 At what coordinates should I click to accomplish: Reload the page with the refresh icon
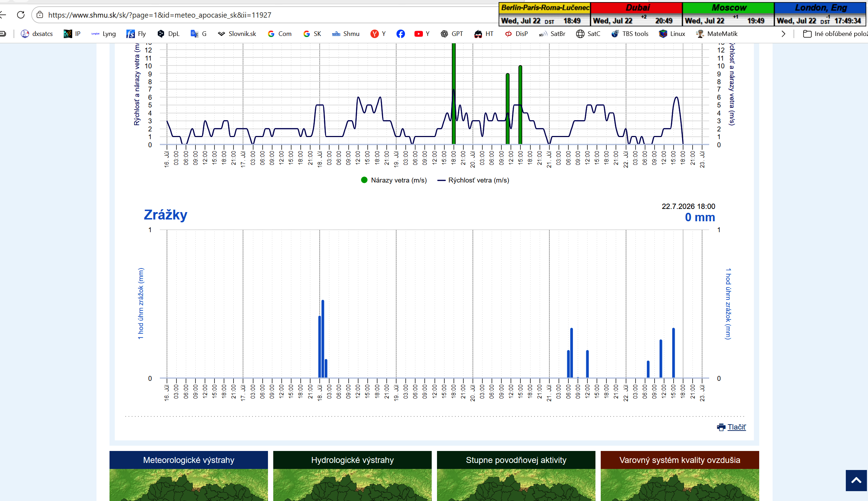tap(21, 15)
